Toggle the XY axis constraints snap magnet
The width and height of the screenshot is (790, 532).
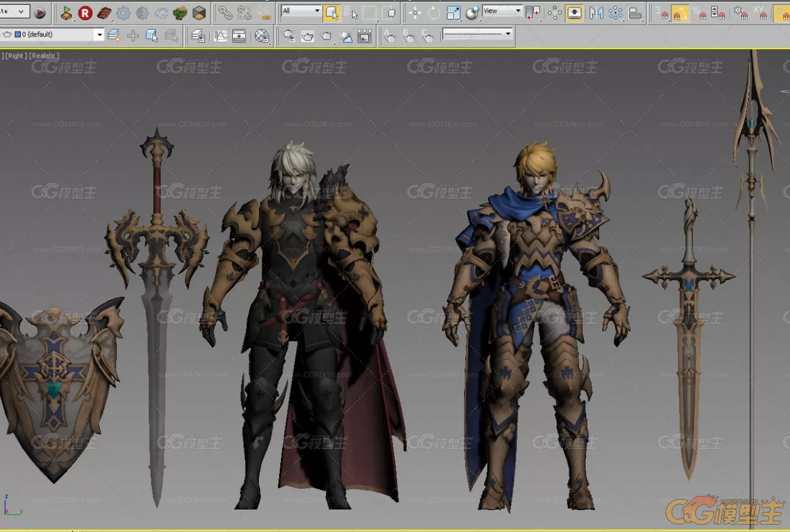(x=760, y=13)
